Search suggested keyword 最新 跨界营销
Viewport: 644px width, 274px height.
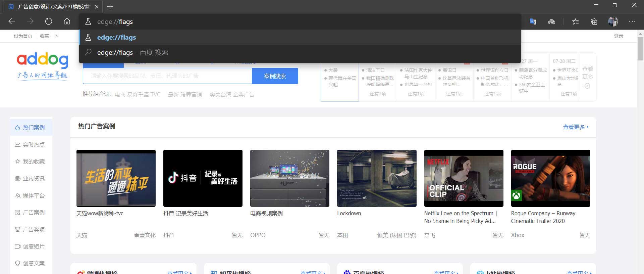point(185,95)
